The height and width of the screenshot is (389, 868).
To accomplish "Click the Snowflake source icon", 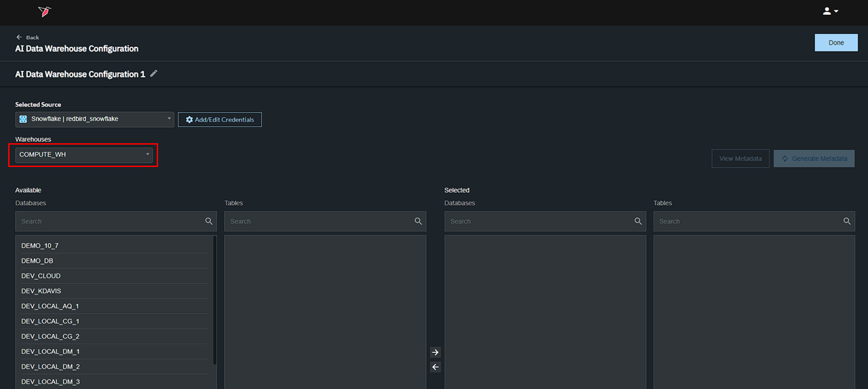I will [x=24, y=119].
